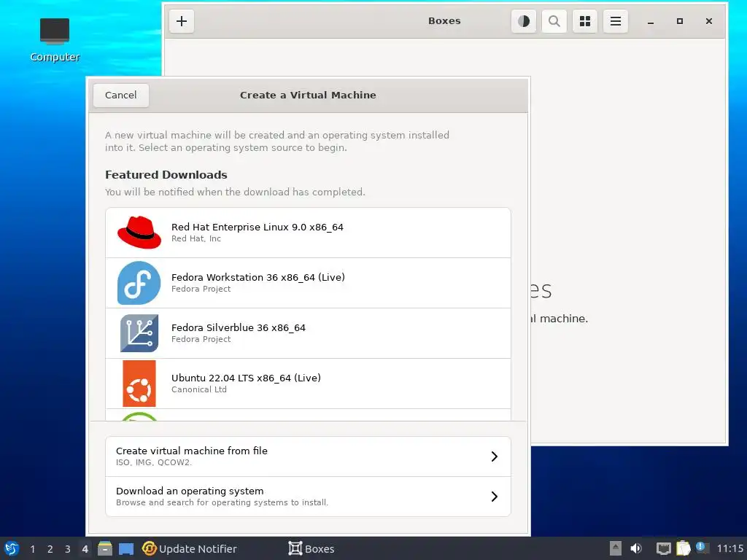Image resolution: width=747 pixels, height=560 pixels.
Task: Maximize the Boxes window
Action: tap(680, 21)
